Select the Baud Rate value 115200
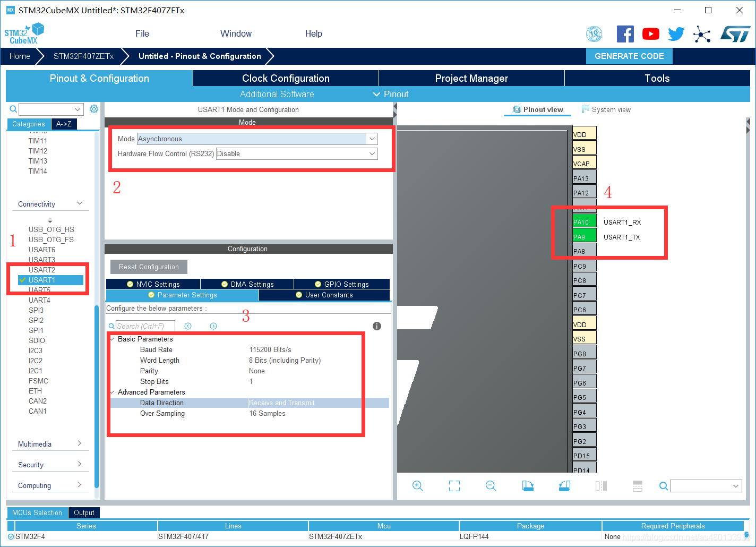The width and height of the screenshot is (756, 547). [270, 349]
